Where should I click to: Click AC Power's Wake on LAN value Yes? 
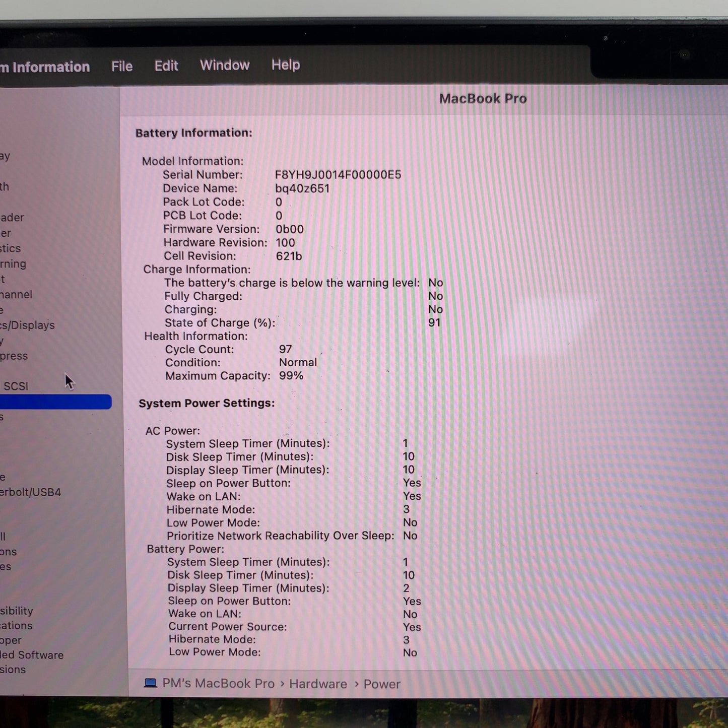pos(412,496)
